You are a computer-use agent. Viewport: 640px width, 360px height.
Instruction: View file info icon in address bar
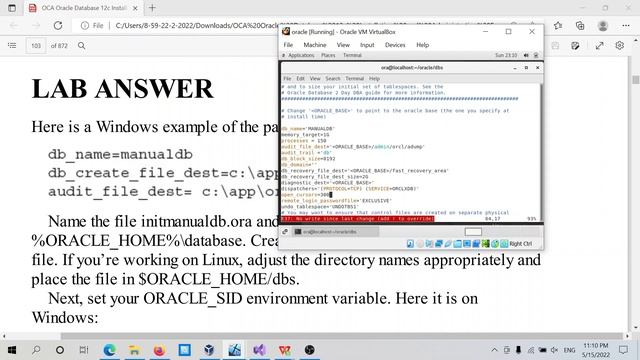tap(84, 25)
